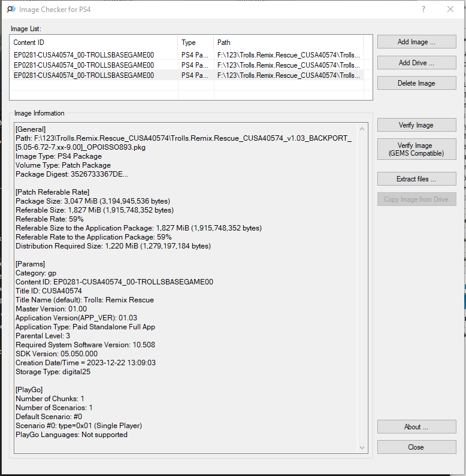
Task: Select the first TROLLSBASEGAME00 list row
Action: [187, 55]
